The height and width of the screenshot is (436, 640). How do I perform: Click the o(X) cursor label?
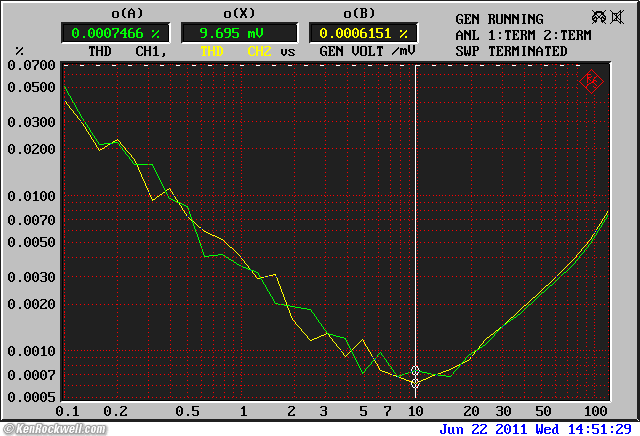click(x=239, y=13)
